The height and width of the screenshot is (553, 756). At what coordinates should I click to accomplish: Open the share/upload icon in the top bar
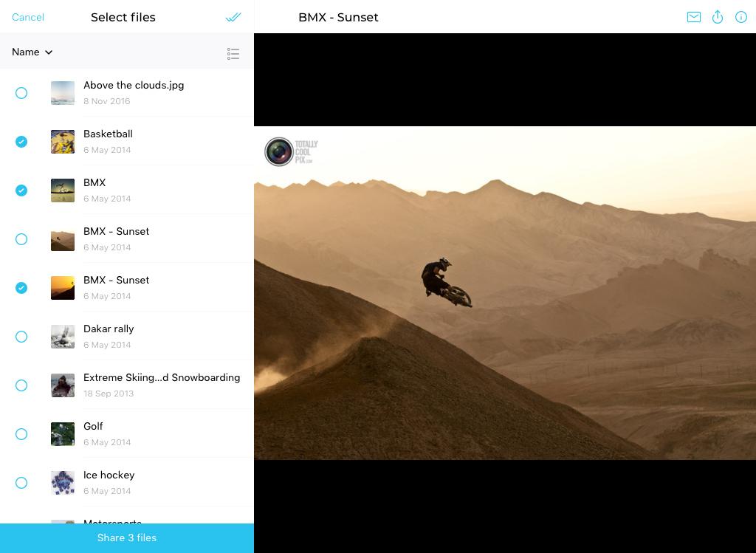(x=718, y=17)
